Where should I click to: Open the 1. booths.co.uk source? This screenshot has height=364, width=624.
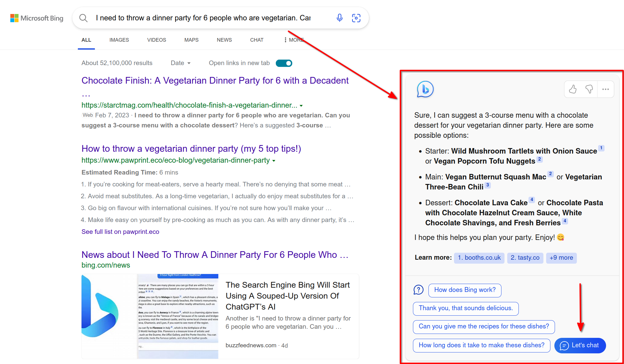[479, 258]
